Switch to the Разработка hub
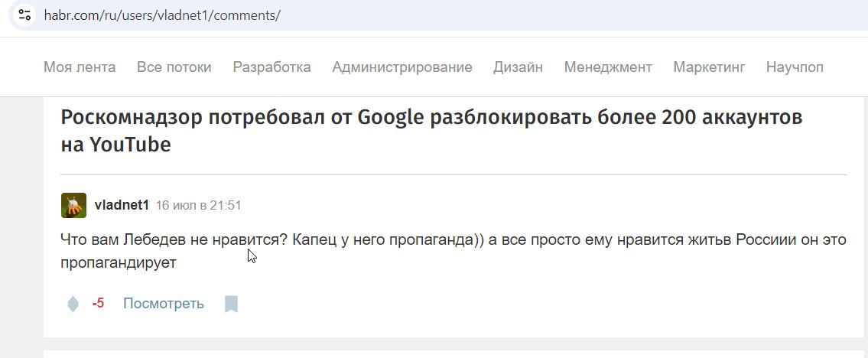This screenshot has height=358, width=868. (271, 67)
